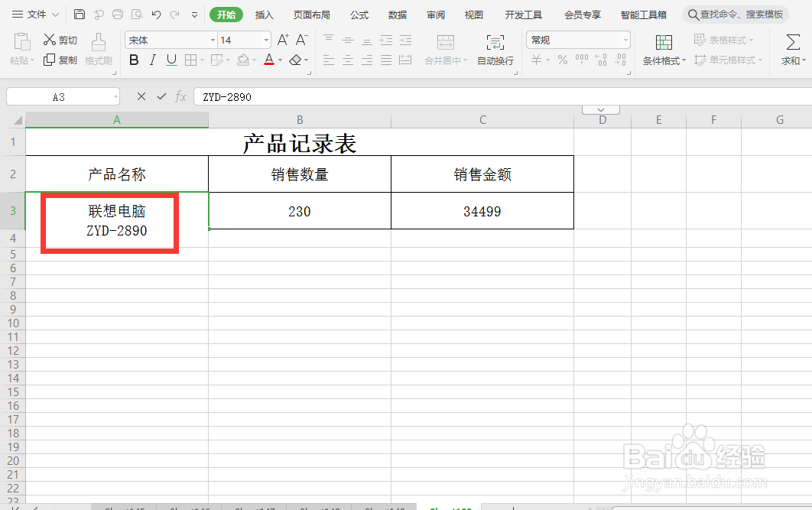Switch to the 审阅 tab

[x=436, y=15]
